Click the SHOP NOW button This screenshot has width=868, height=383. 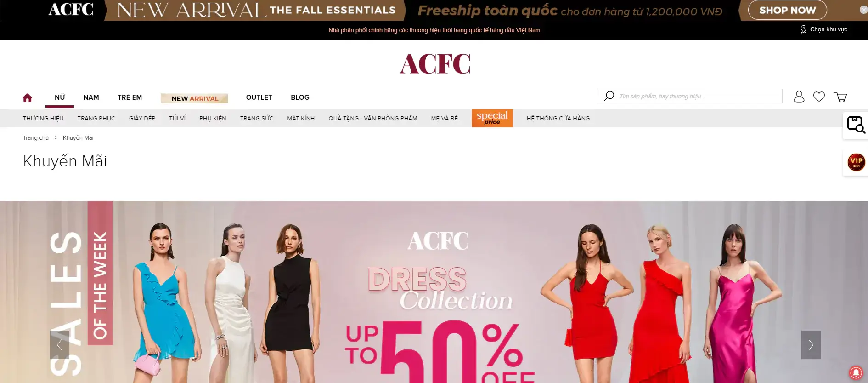pyautogui.click(x=787, y=10)
